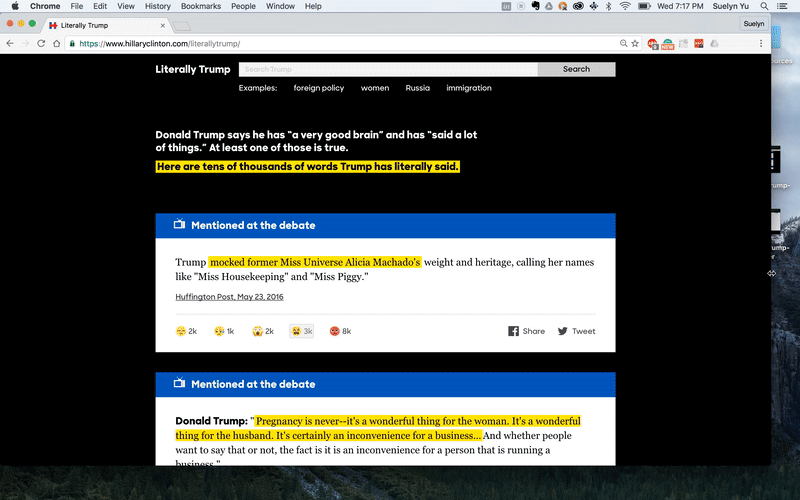Open the Chrome application menu
The image size is (800, 500).
[45, 6]
